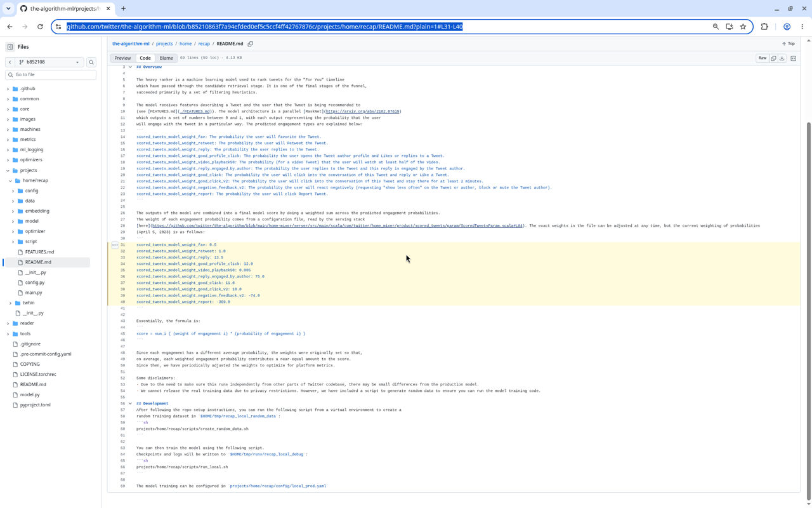Click the Go to file search field

[51, 75]
